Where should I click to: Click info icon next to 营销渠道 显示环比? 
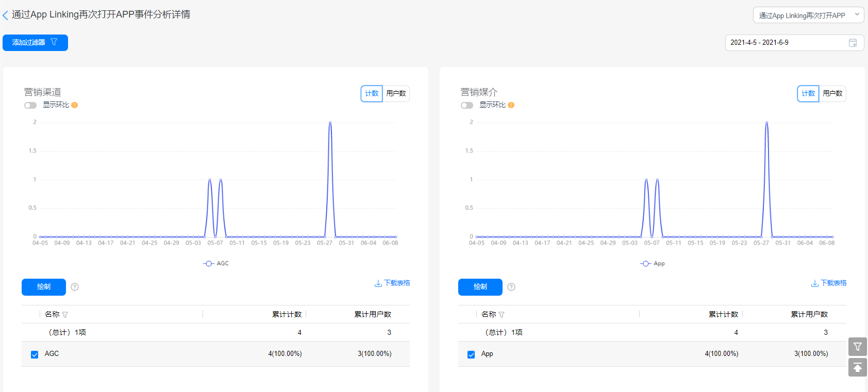(x=75, y=105)
